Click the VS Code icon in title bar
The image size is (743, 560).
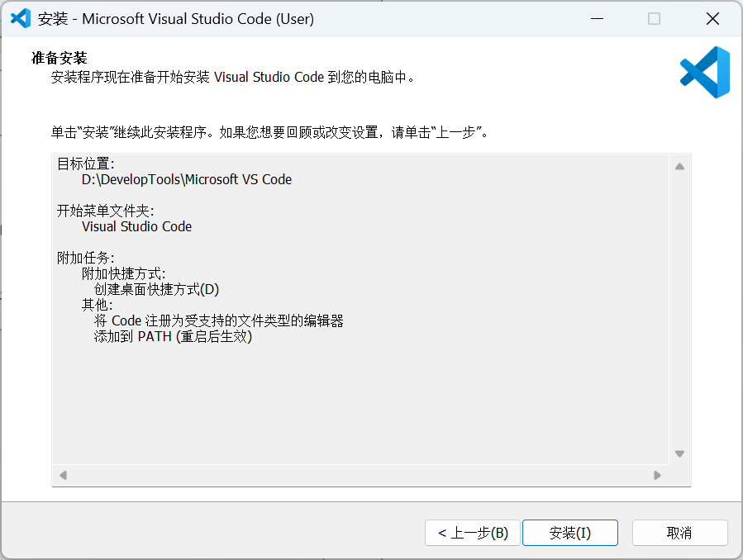click(21, 19)
